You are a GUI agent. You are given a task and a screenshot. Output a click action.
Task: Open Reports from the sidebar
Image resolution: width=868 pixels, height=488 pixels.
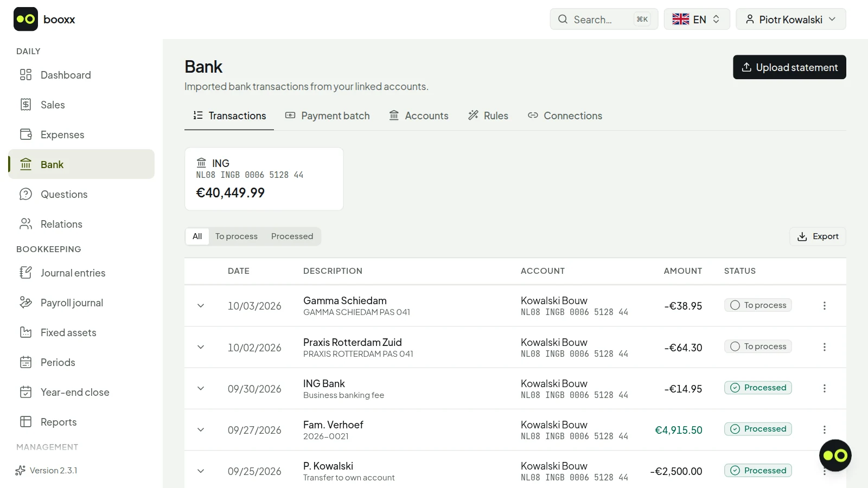(81, 422)
